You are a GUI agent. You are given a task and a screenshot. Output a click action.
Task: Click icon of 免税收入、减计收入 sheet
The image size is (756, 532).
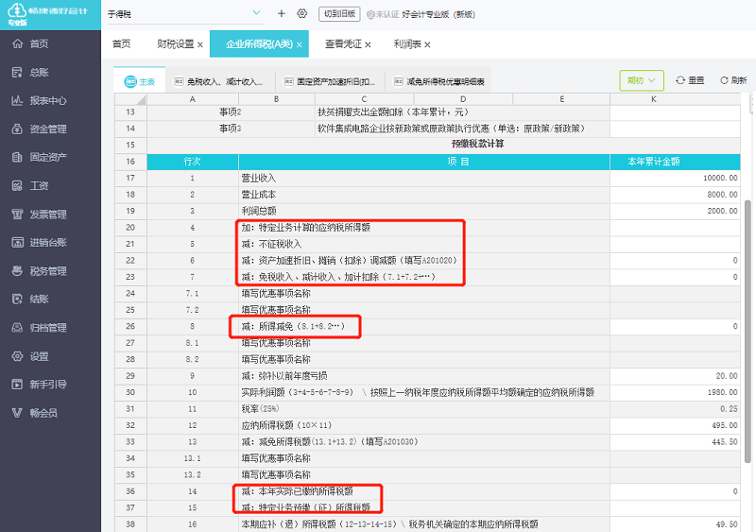coord(179,81)
